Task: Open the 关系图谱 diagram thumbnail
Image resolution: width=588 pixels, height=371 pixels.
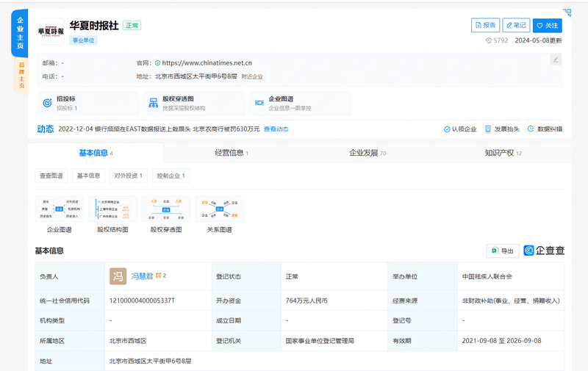Action: click(220, 209)
